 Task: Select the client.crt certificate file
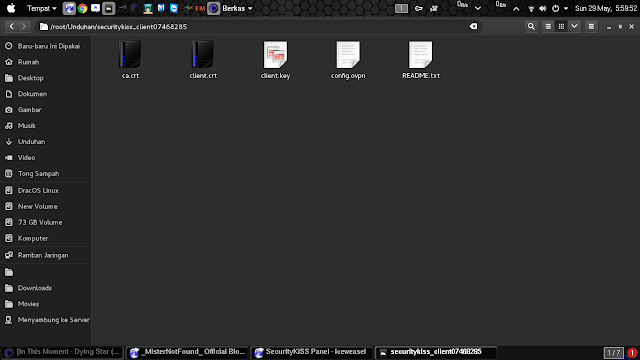(203, 60)
